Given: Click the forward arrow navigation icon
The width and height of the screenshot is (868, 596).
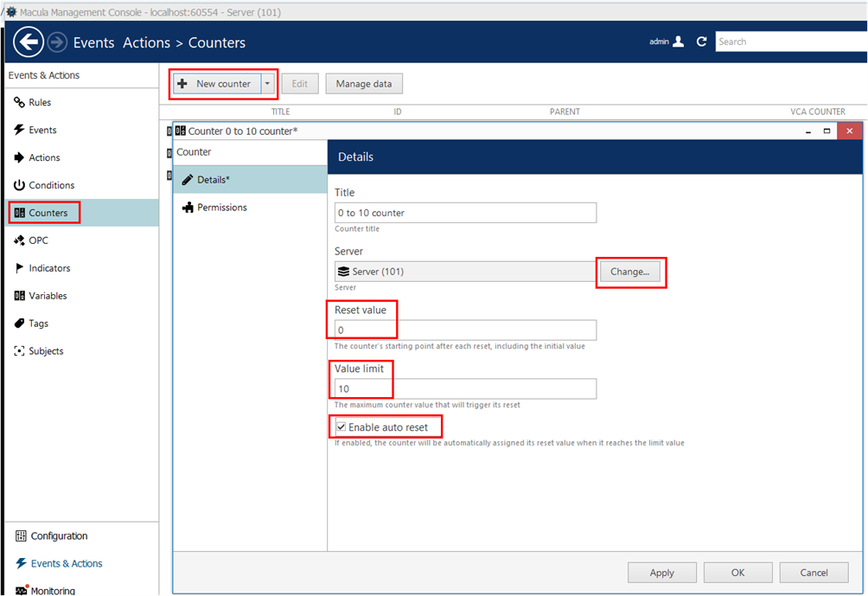Looking at the screenshot, I should tap(57, 42).
